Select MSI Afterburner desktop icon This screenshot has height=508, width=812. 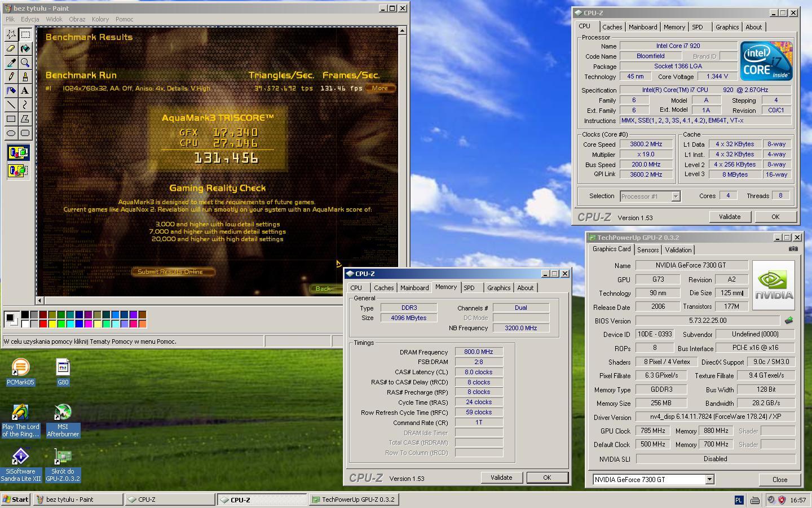pyautogui.click(x=63, y=421)
